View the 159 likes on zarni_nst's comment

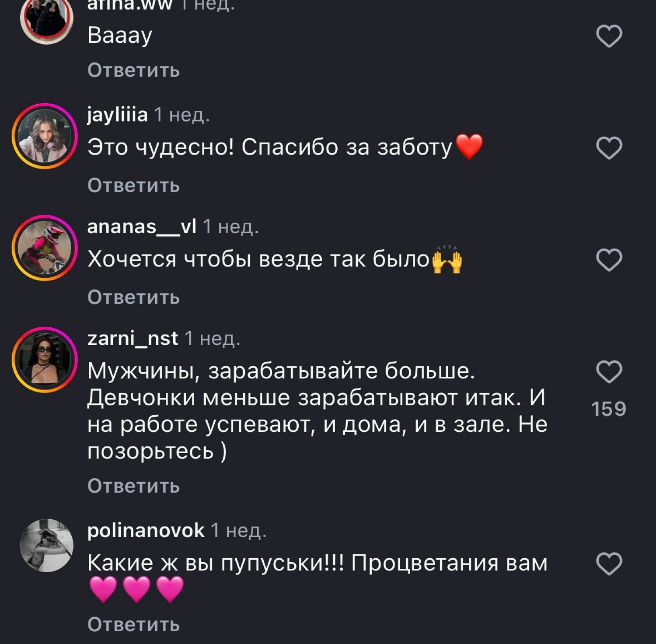point(609,409)
